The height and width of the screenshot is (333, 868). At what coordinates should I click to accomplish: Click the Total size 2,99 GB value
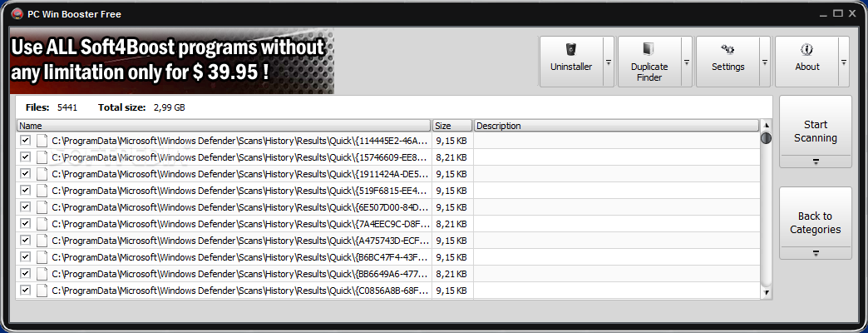coord(170,107)
